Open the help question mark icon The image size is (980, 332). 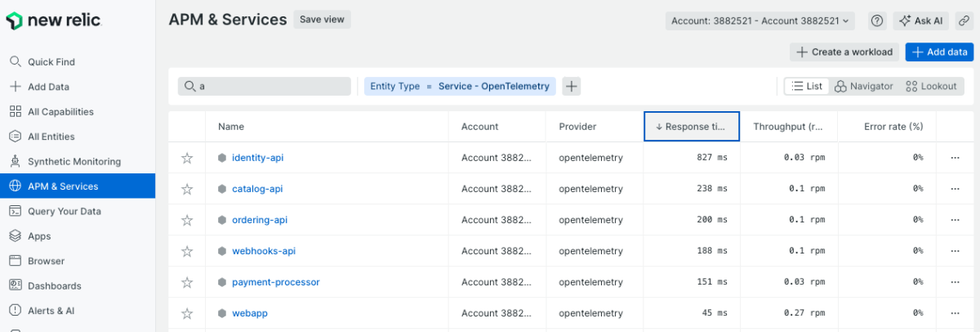pos(877,20)
